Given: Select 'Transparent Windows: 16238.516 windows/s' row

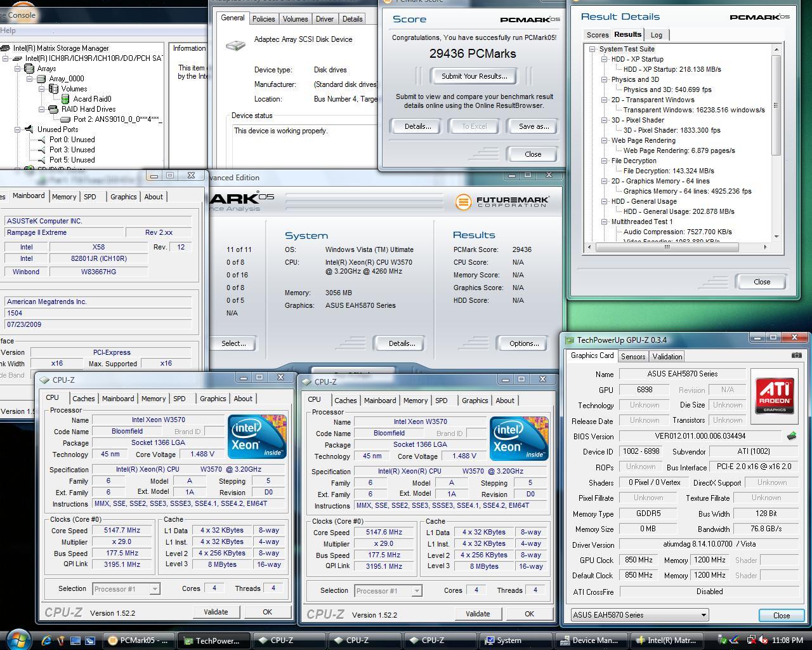Looking at the screenshot, I should 694,110.
